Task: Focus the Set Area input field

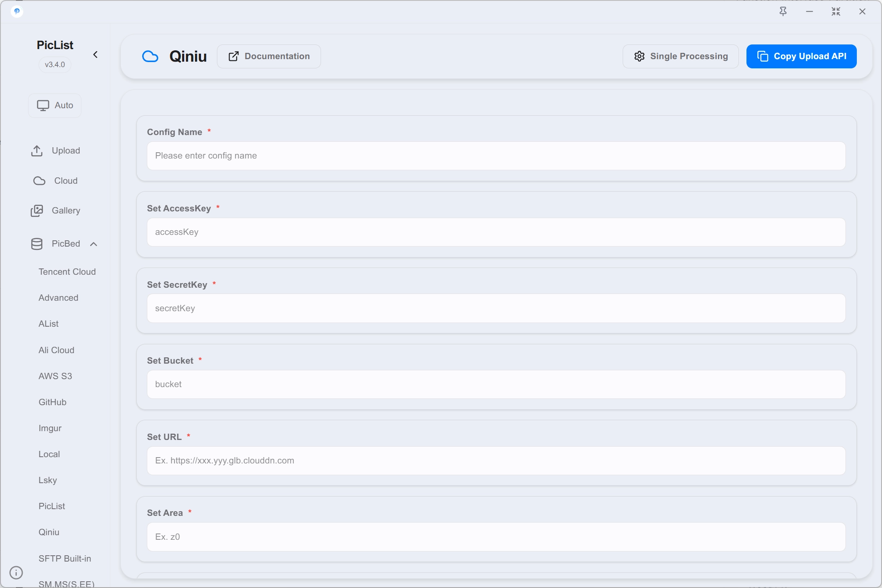Action: tap(496, 537)
